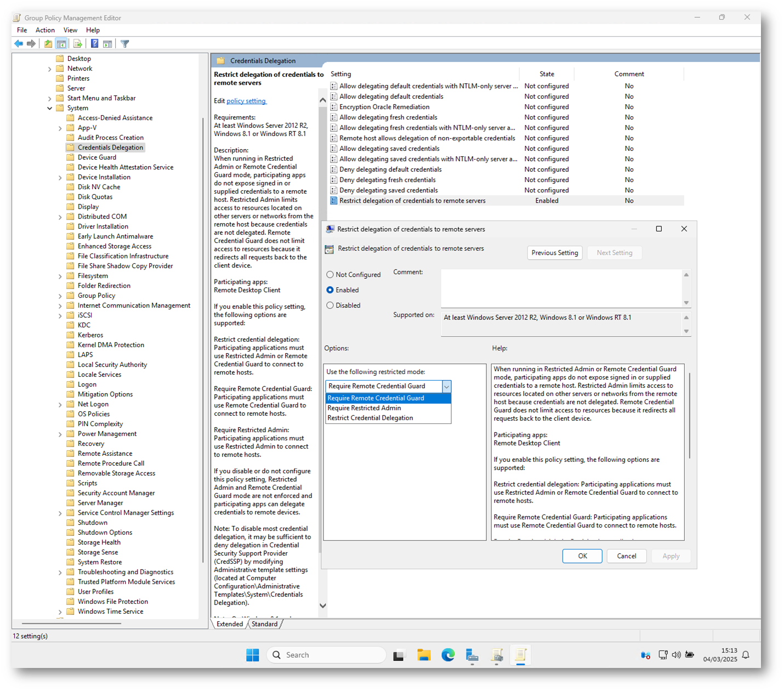Select the Enabled radio button

click(330, 290)
